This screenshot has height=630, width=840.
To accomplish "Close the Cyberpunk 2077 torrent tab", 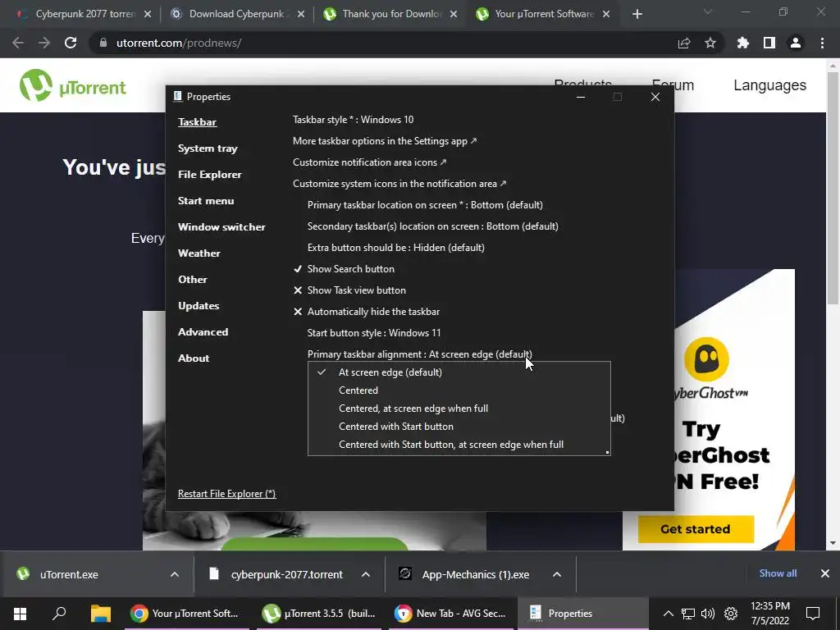I will pyautogui.click(x=148, y=15).
